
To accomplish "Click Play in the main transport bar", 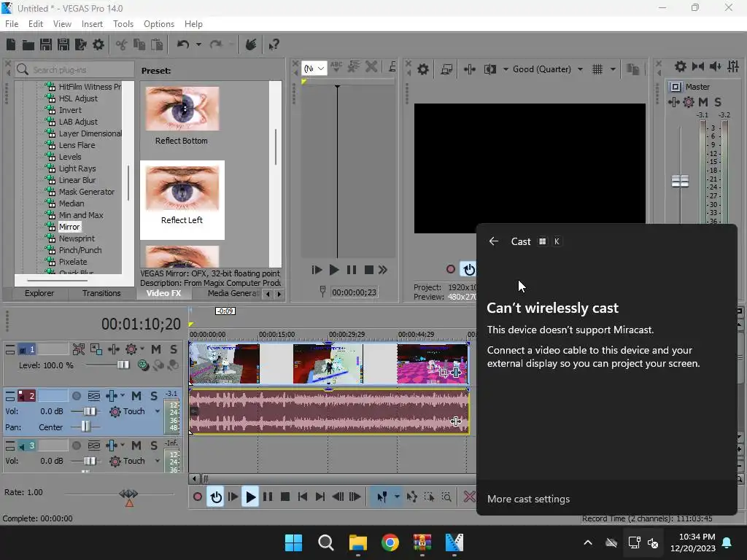I will (250, 497).
